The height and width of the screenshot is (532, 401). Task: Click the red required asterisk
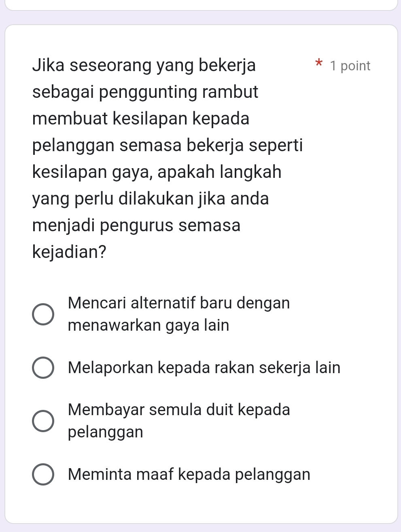click(x=319, y=64)
